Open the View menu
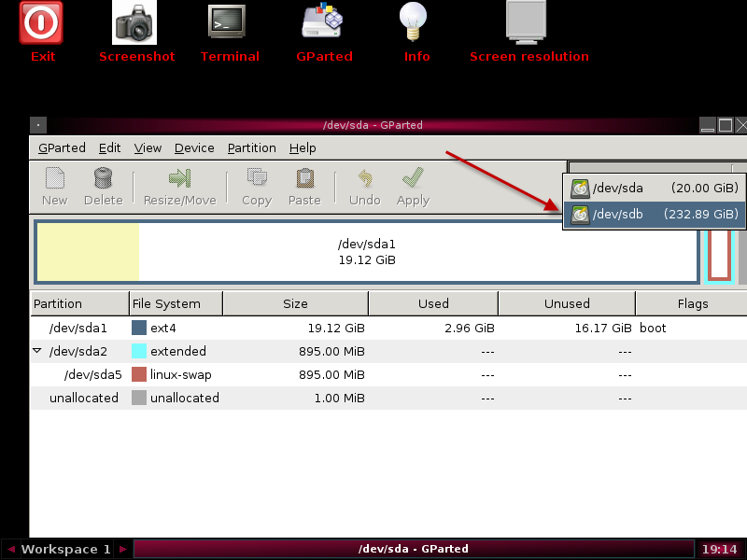Image resolution: width=747 pixels, height=560 pixels. tap(148, 148)
